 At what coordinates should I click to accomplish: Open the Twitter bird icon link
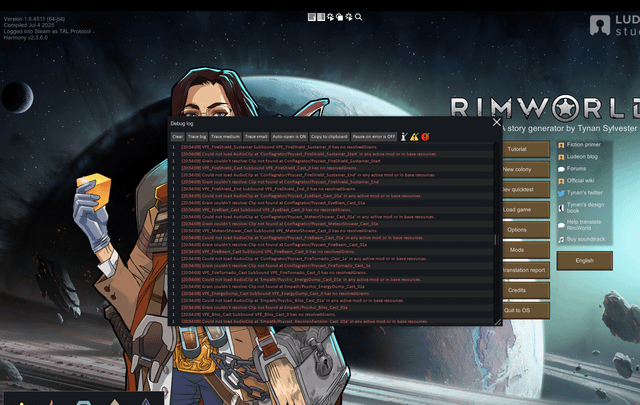click(561, 191)
